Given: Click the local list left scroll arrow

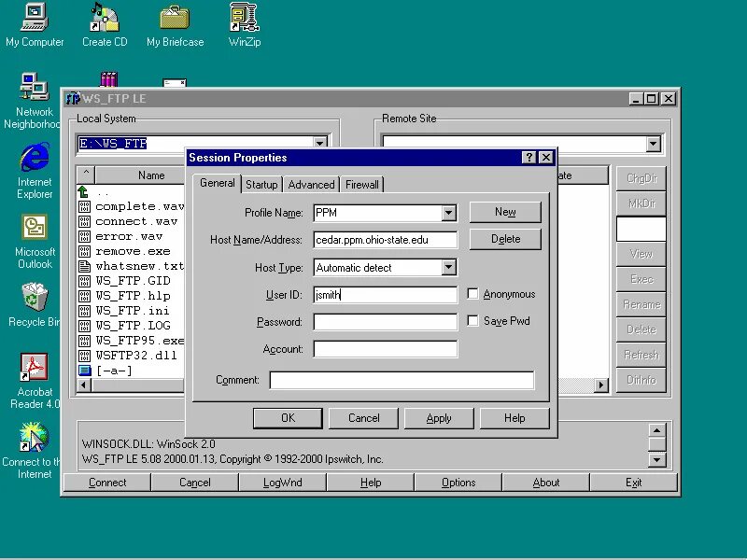Looking at the screenshot, I should pos(84,385).
